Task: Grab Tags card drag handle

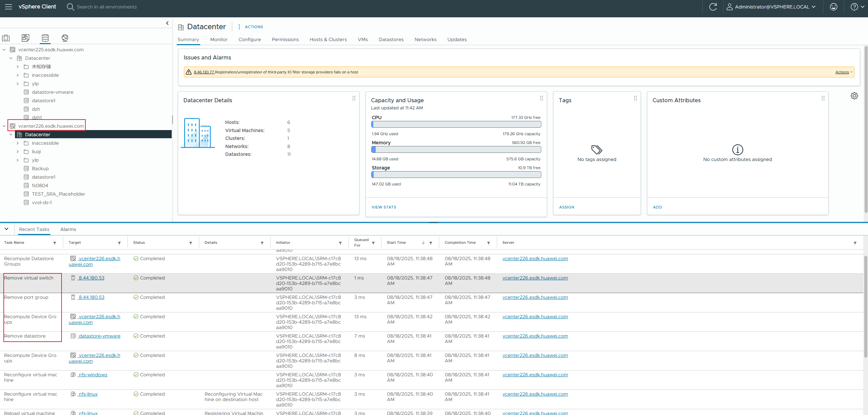Action: (635, 98)
